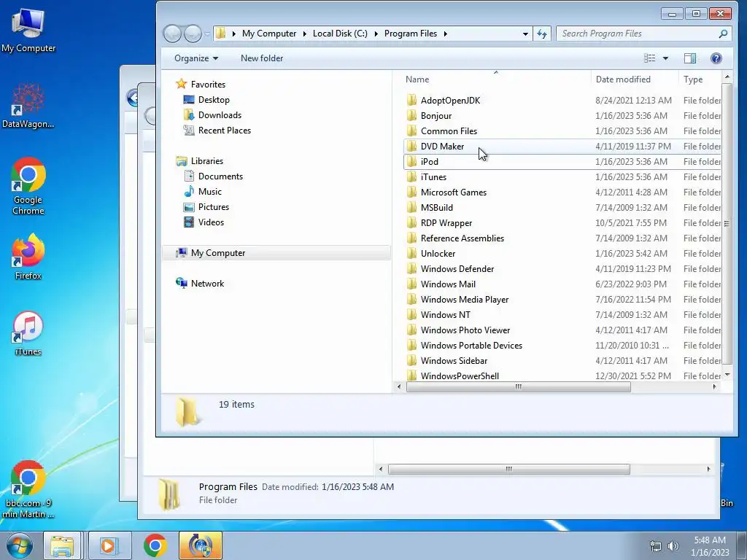Open Recent Places in navigation pane
This screenshot has height=560, width=747.
(225, 130)
